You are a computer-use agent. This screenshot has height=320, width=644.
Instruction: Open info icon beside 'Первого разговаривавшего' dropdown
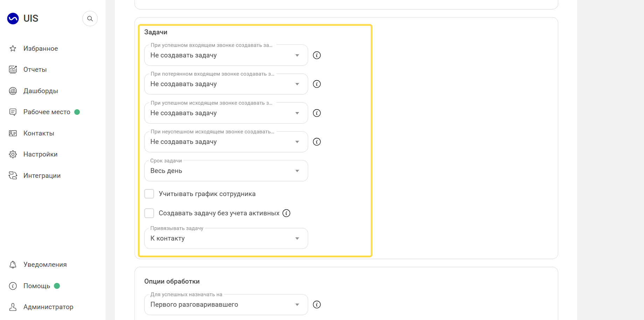coord(317,305)
